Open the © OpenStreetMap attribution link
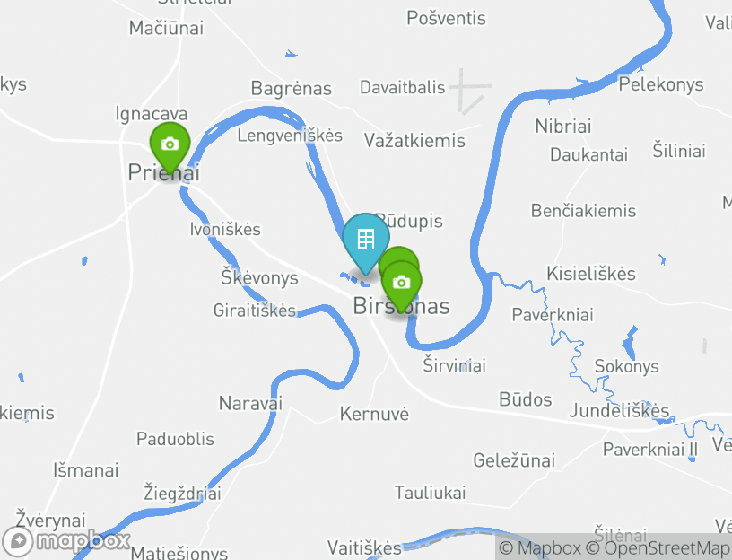Viewport: 732px width, 560px height. coord(658,547)
